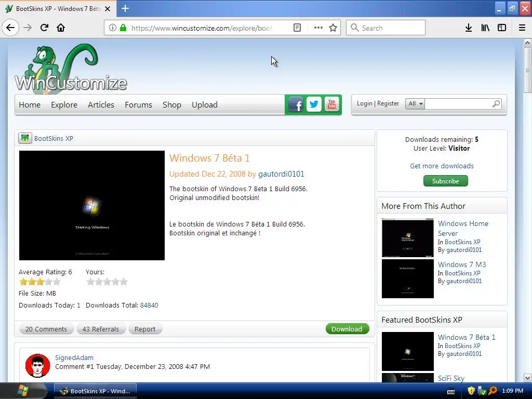Open the Firefox hamburger menu

(x=522, y=28)
